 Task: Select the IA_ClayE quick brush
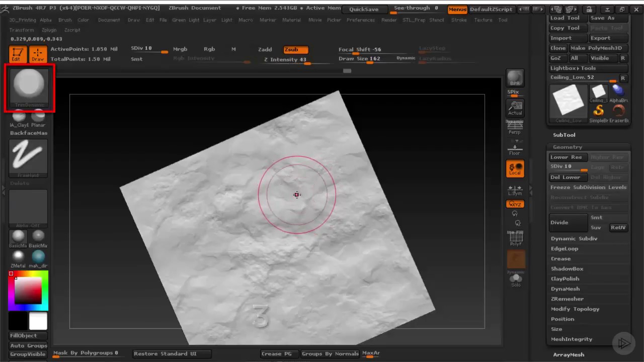pyautogui.click(x=19, y=119)
